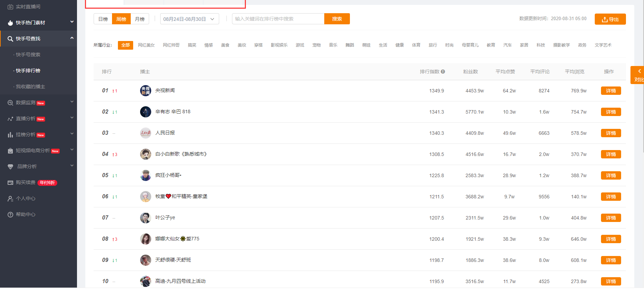Expand the 对比 side panel arrow
This screenshot has height=289, width=644.
point(639,71)
